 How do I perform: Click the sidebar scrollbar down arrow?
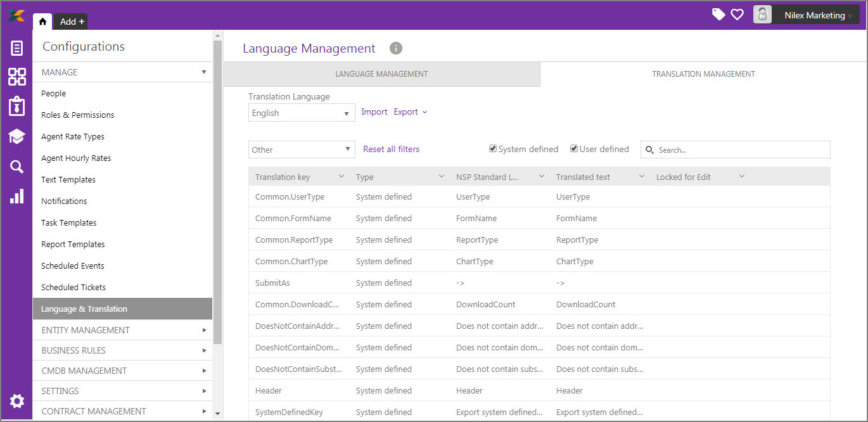(x=217, y=414)
